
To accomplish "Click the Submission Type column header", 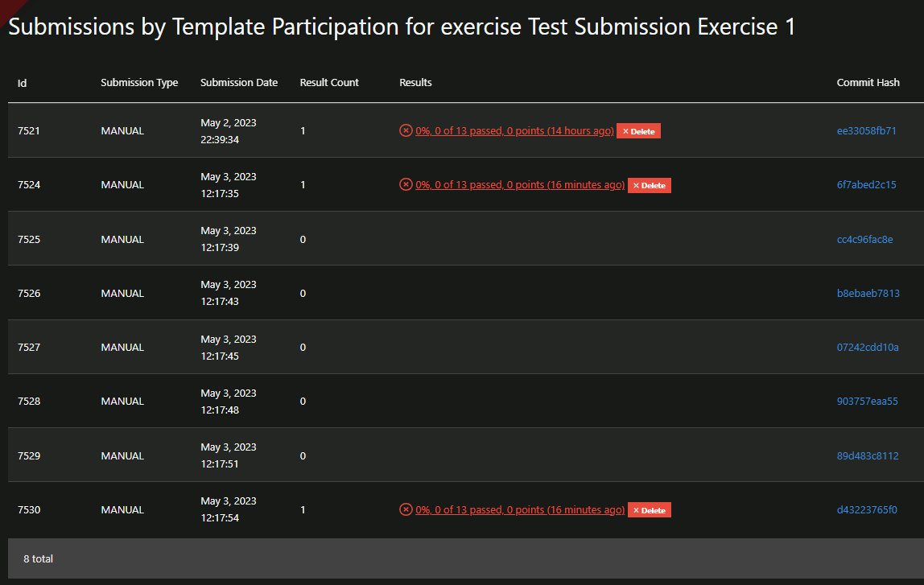I will pos(139,82).
